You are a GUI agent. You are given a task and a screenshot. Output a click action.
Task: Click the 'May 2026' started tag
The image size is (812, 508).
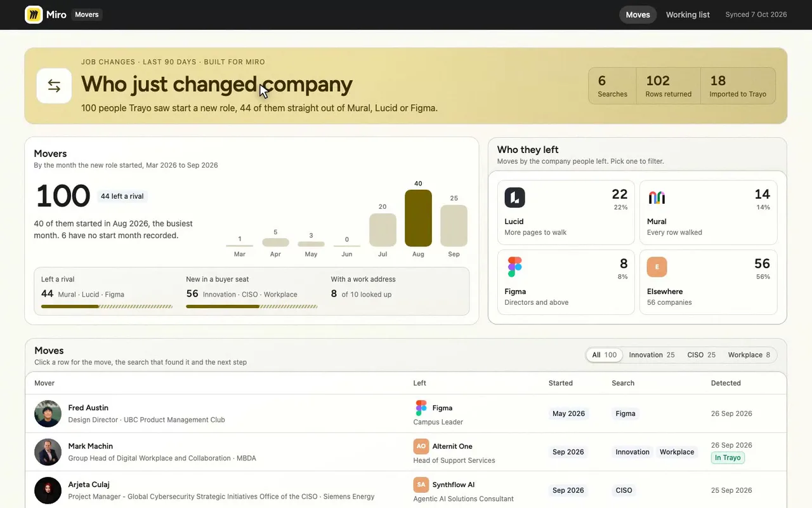(x=569, y=413)
